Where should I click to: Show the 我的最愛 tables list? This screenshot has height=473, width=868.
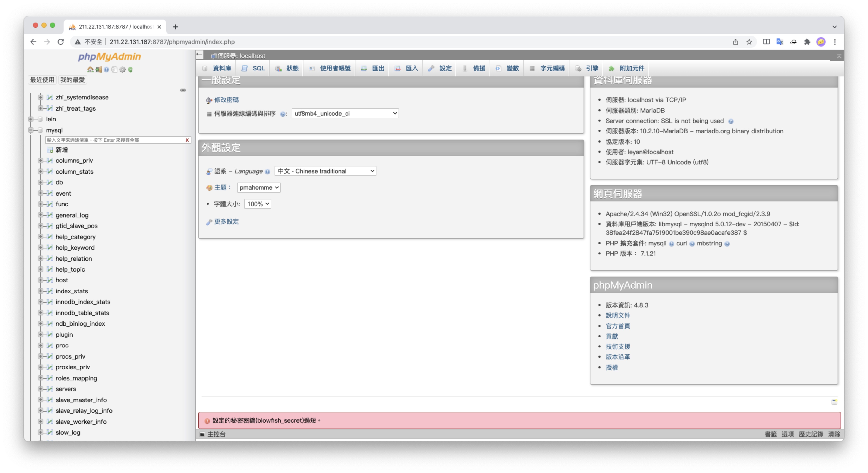tap(72, 80)
